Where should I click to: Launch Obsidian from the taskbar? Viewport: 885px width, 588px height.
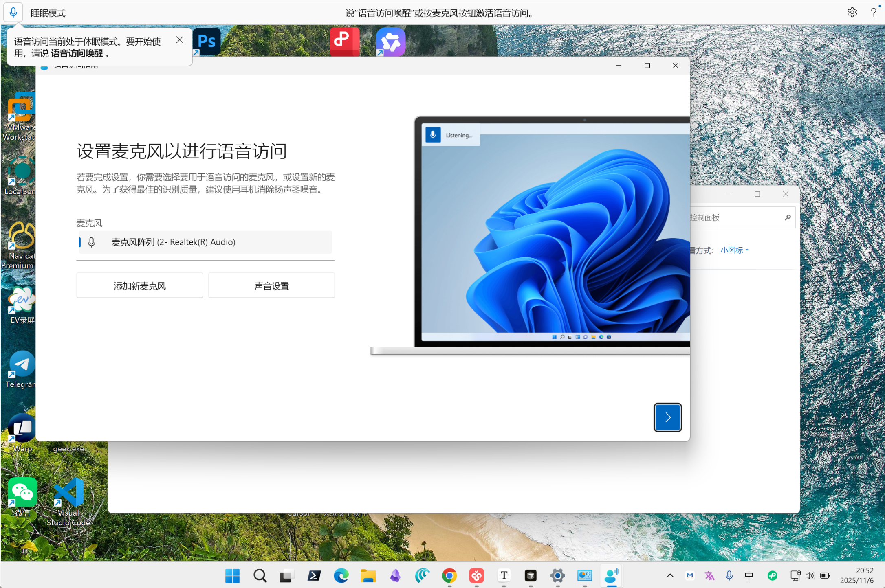click(x=395, y=576)
